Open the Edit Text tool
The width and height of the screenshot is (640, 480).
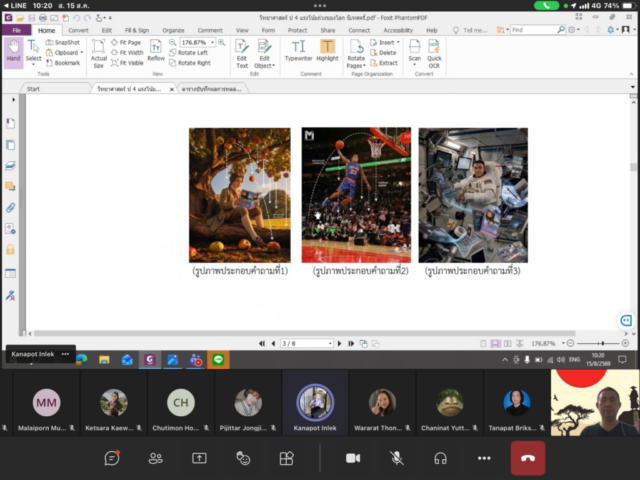[x=242, y=53]
